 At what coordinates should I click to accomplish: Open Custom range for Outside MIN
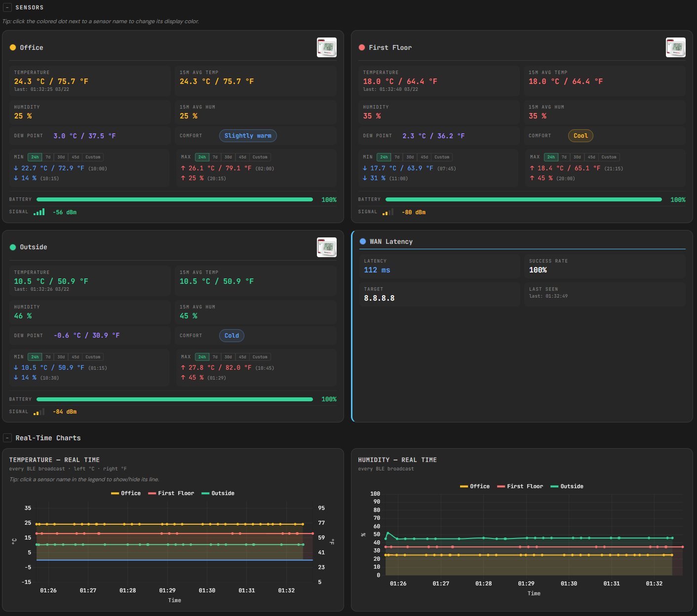93,357
